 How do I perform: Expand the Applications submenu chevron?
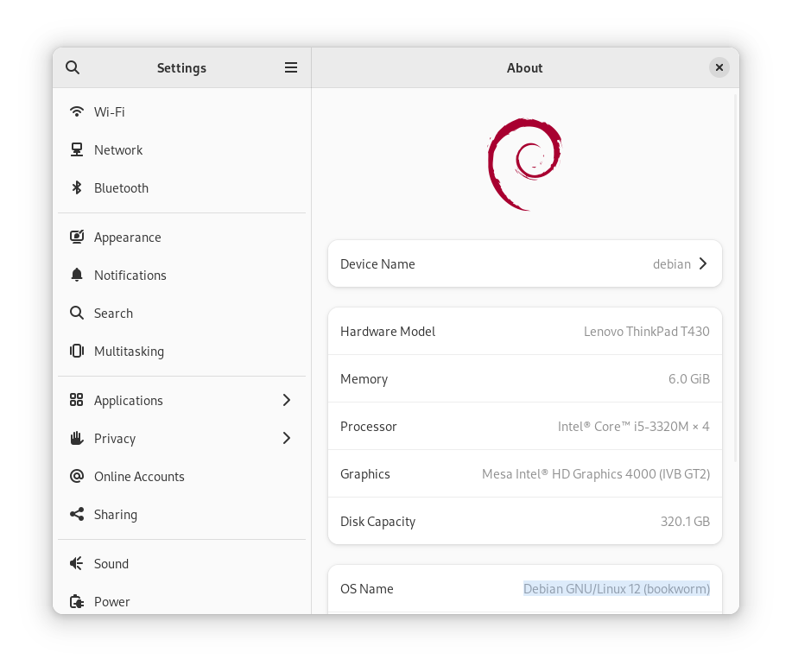coord(287,400)
